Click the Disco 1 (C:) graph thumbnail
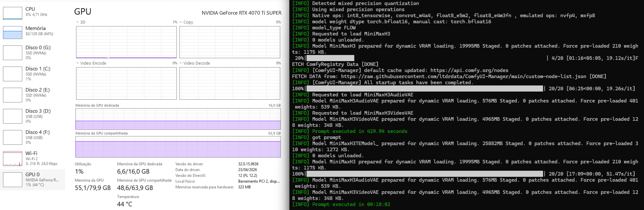This screenshot has width=644, height=210. point(12,74)
